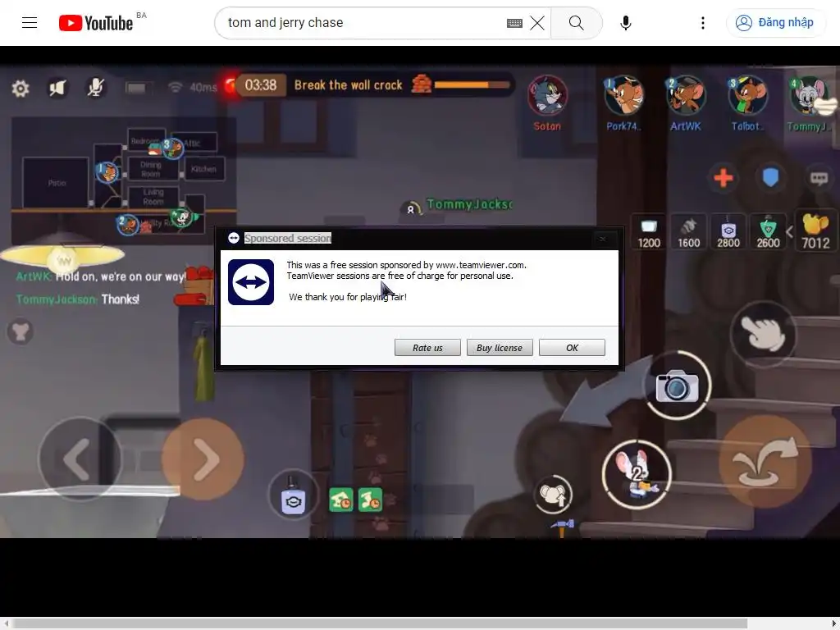Tap the 7012 cheese currency counter
This screenshot has width=840, height=630.
point(816,231)
